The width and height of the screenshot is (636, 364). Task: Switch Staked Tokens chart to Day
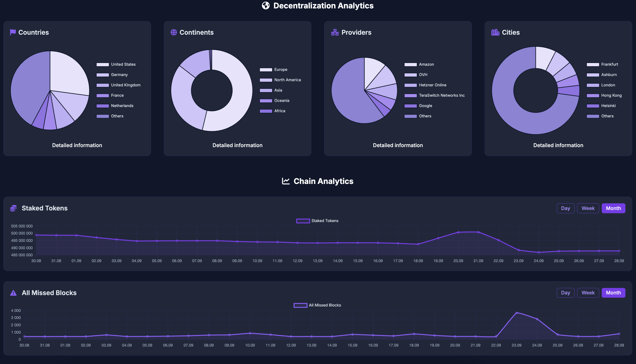(x=566, y=208)
